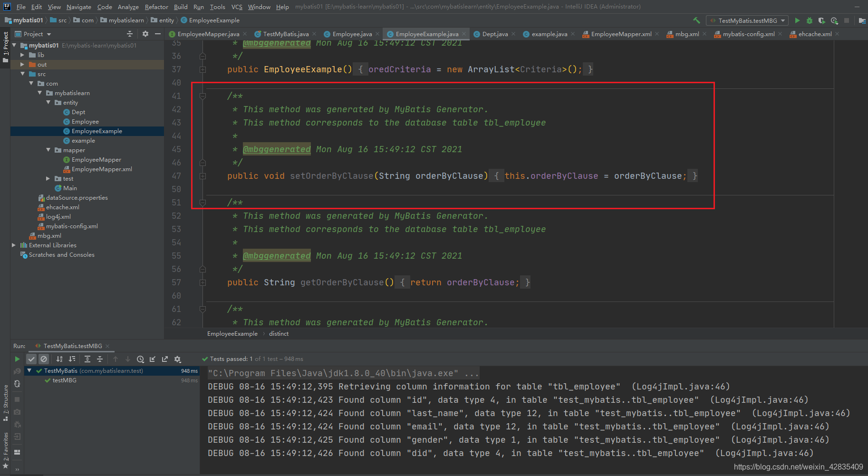Collapse all in Project panel toolbar
Viewport: 868px width, 476px height.
(x=130, y=34)
